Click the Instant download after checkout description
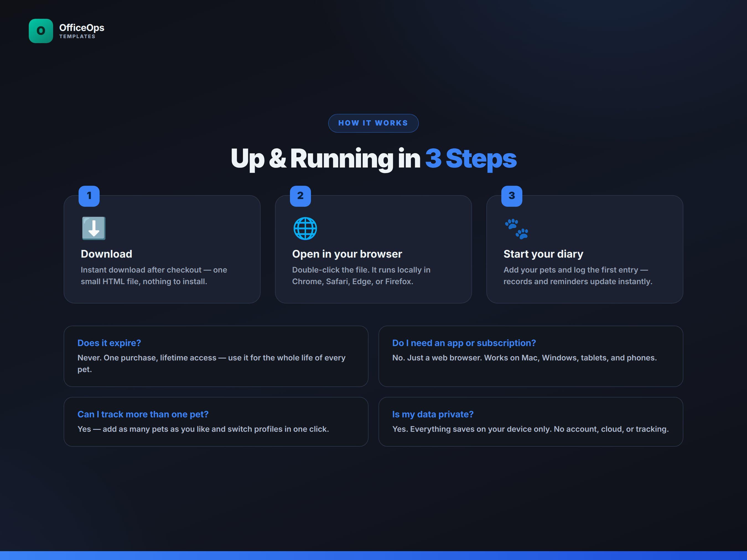This screenshot has width=747, height=560. tap(154, 275)
